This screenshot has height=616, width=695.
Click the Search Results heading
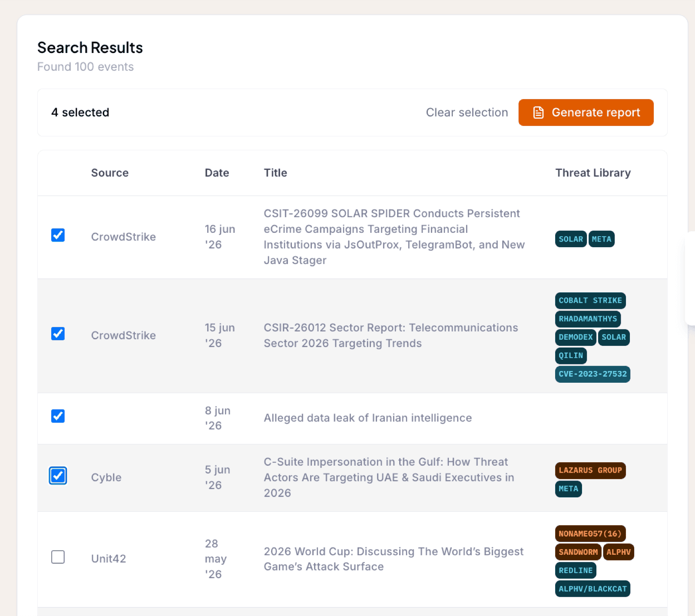pos(90,48)
